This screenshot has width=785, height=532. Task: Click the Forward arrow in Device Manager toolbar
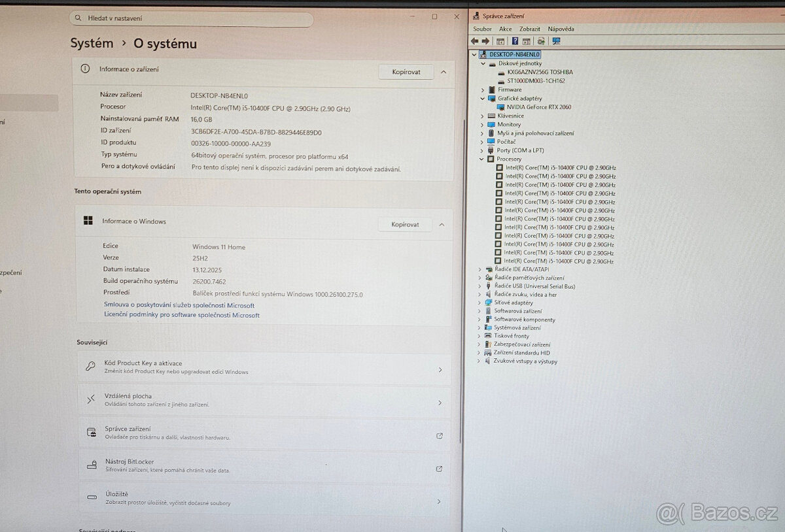coord(485,41)
